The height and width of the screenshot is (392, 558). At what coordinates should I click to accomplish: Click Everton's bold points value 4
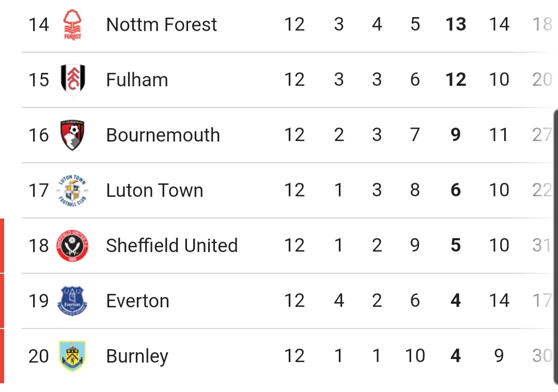tap(456, 301)
